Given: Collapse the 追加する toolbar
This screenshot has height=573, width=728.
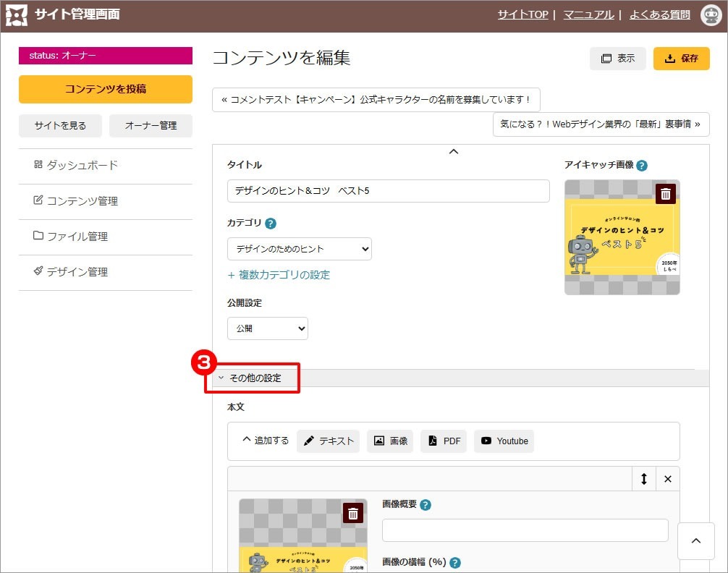Looking at the screenshot, I should [265, 441].
